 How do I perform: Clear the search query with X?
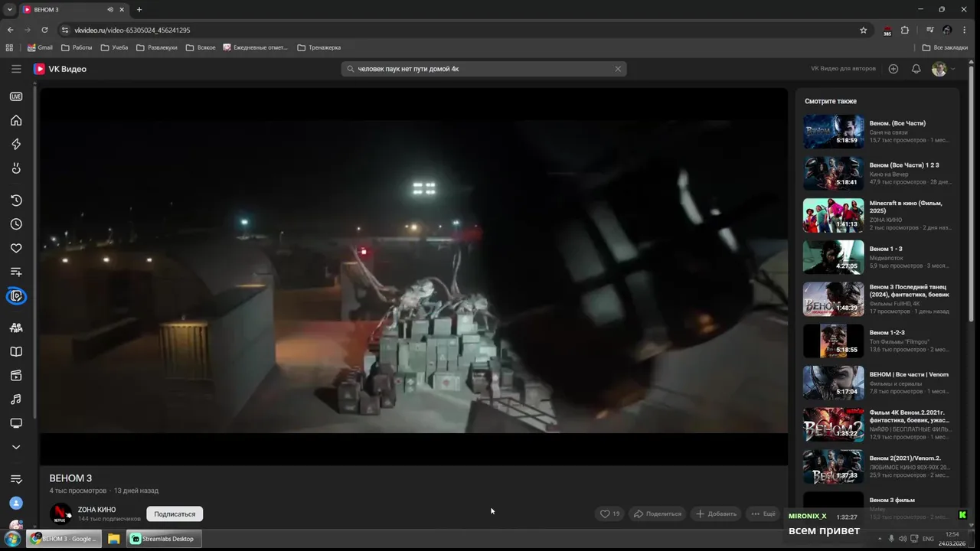click(x=618, y=69)
